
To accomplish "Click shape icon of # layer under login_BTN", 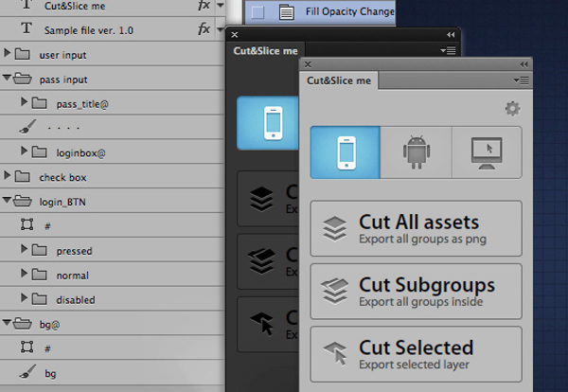I will 27,224.
